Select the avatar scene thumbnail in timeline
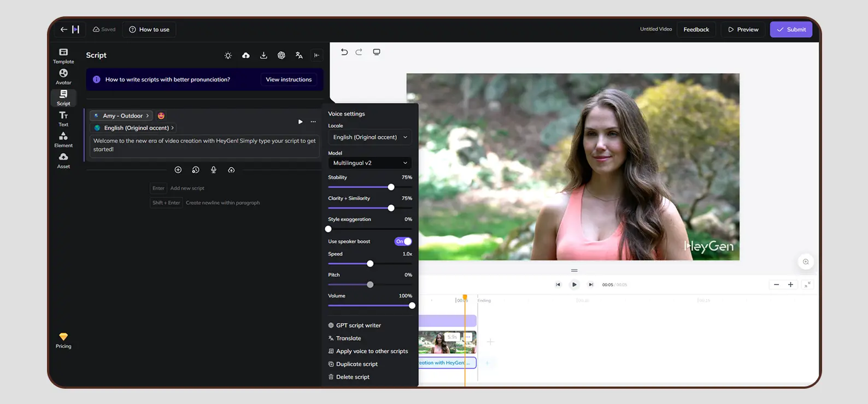The width and height of the screenshot is (868, 404). (447, 342)
